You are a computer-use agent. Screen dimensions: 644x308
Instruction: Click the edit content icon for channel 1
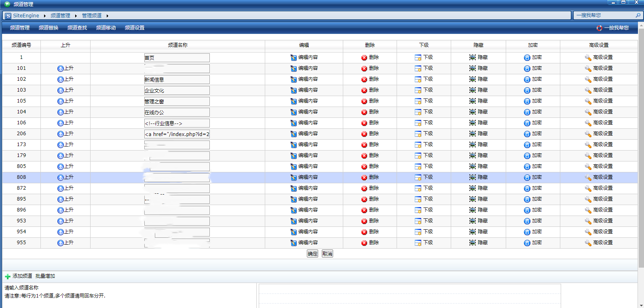coord(293,58)
